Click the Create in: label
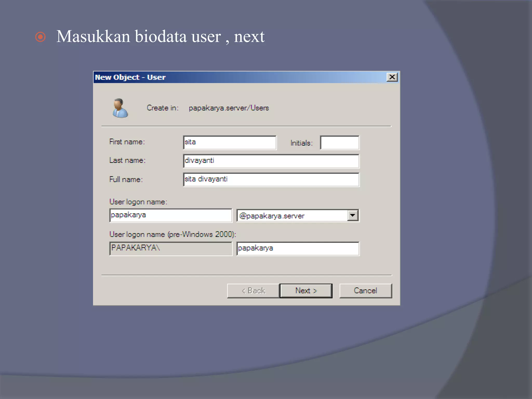Image resolution: width=532 pixels, height=399 pixels. 163,108
